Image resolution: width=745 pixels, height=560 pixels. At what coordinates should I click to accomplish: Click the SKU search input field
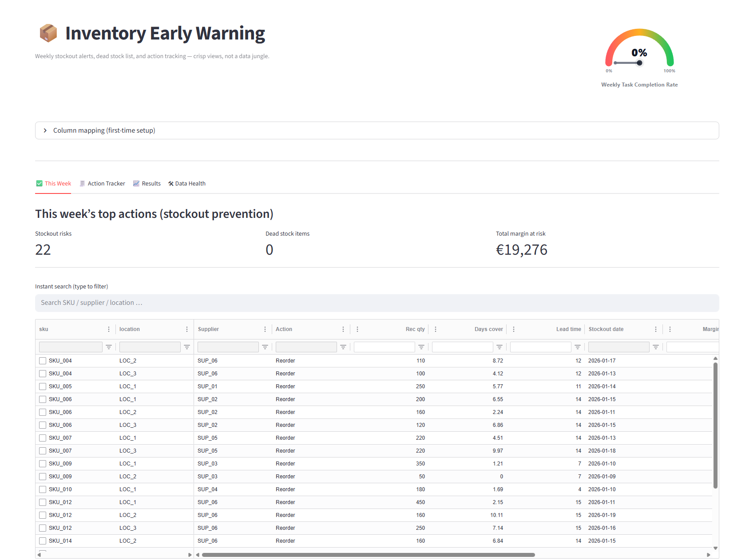pyautogui.click(x=178, y=303)
